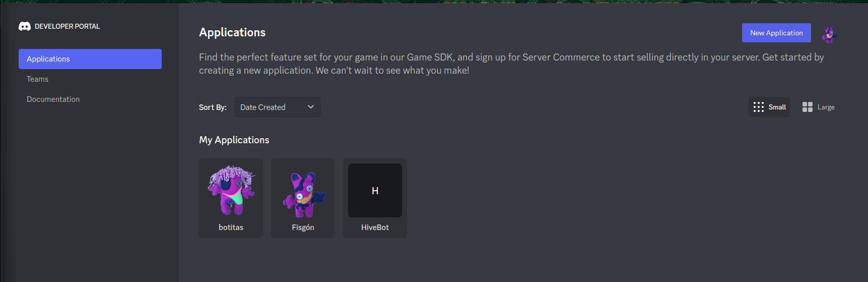
Task: Click the Applications page heading
Action: coord(232,32)
